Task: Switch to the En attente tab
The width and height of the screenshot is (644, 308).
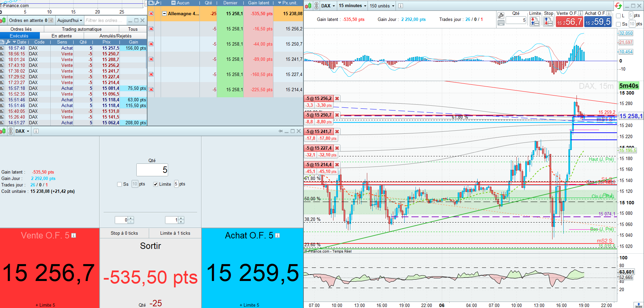Action: coord(62,36)
